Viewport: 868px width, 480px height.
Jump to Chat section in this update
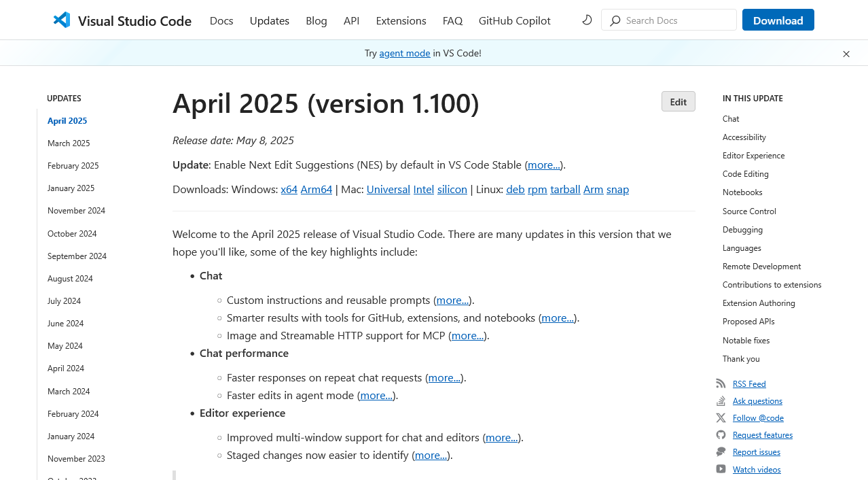point(731,119)
